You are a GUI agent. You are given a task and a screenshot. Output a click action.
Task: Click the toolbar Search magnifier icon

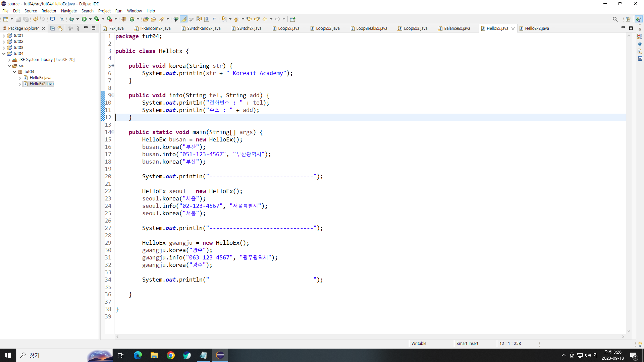click(615, 19)
